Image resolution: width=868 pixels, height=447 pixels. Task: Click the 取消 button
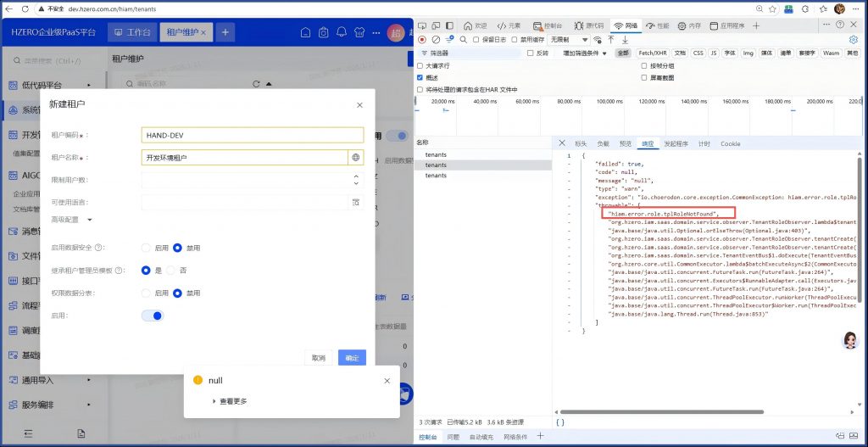click(318, 358)
